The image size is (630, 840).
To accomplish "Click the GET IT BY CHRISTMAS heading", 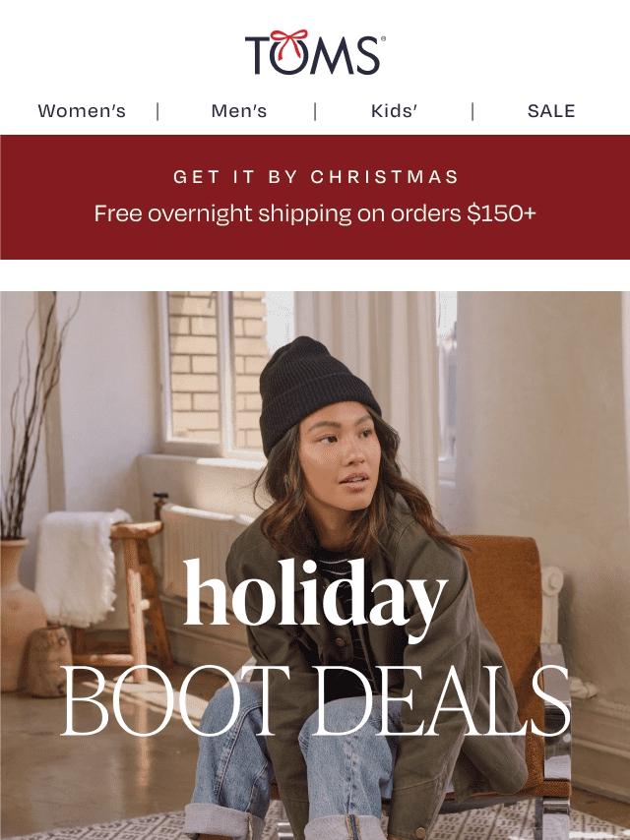I will tap(316, 177).
